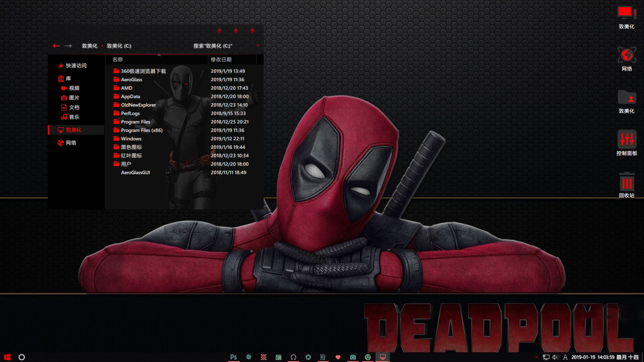The width and height of the screenshot is (644, 362).
Task: Switch input method via the A indicator
Action: 565,357
